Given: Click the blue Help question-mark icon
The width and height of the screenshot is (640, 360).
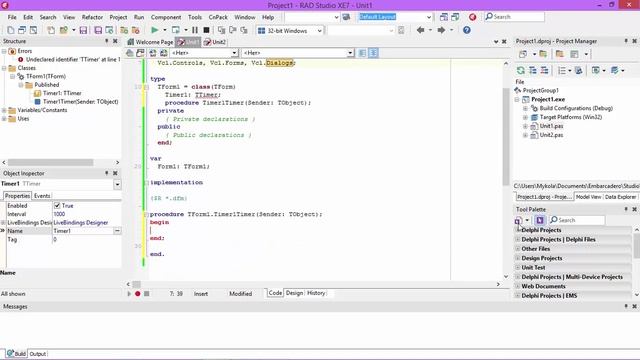Looking at the screenshot, I should click(467, 30).
